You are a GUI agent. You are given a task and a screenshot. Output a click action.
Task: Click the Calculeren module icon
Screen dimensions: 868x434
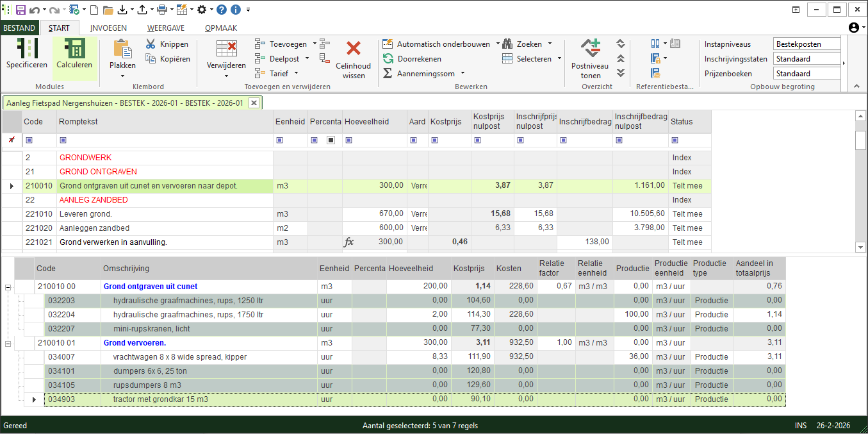pyautogui.click(x=74, y=50)
